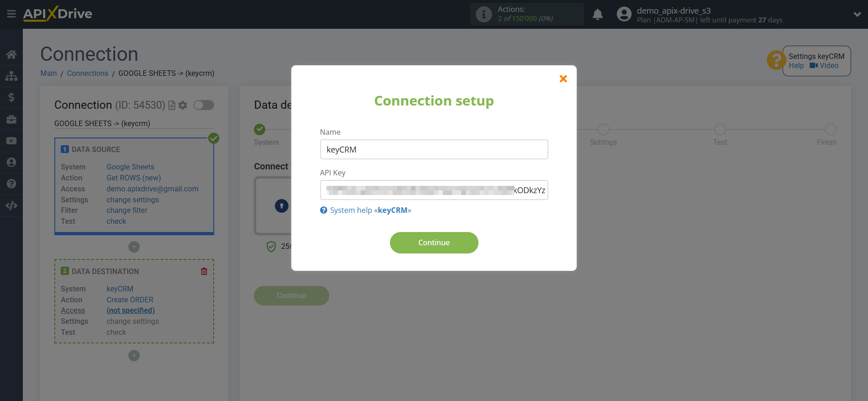
Task: Click the Access label in Data Destination
Action: [x=73, y=310]
